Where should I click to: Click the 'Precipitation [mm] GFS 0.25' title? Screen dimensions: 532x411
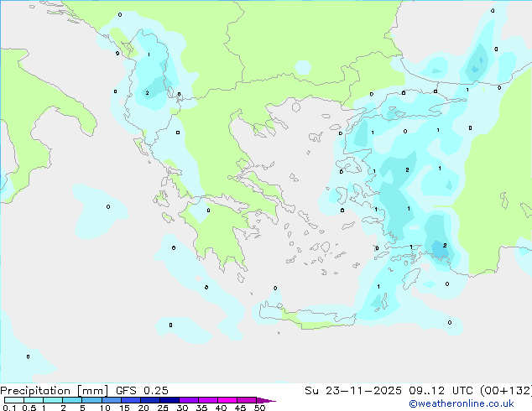click(x=84, y=391)
